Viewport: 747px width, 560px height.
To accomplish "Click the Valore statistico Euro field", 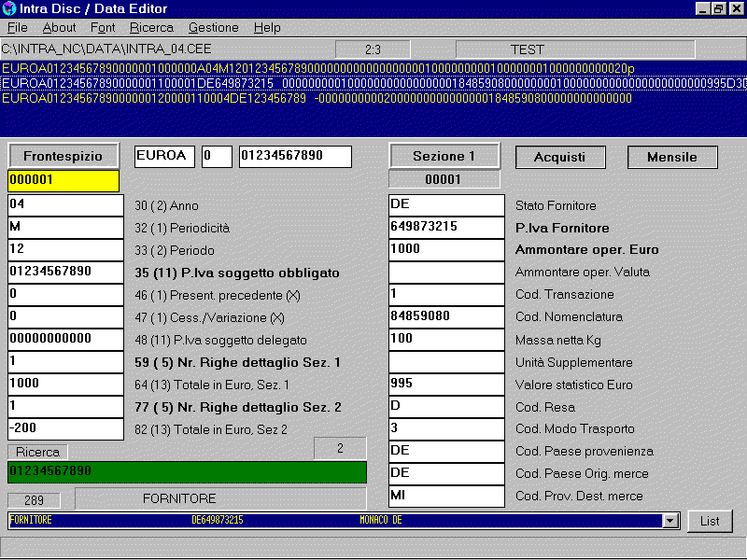I will [446, 384].
